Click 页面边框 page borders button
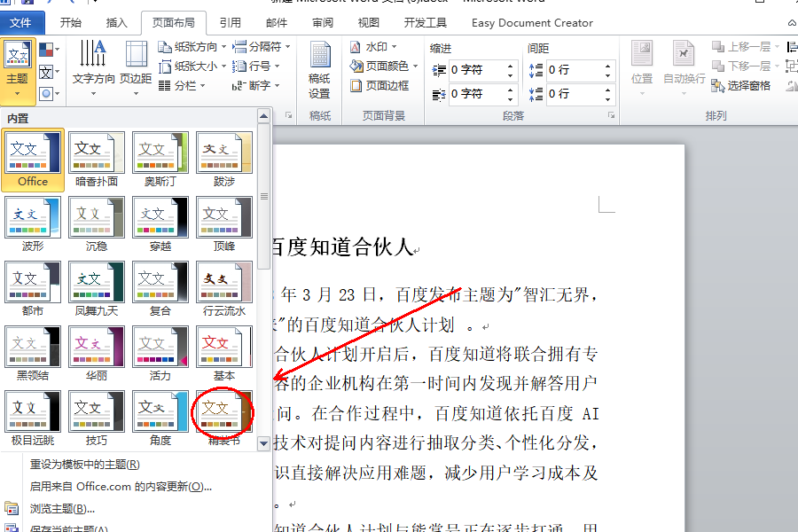798x532 pixels. 379,85
